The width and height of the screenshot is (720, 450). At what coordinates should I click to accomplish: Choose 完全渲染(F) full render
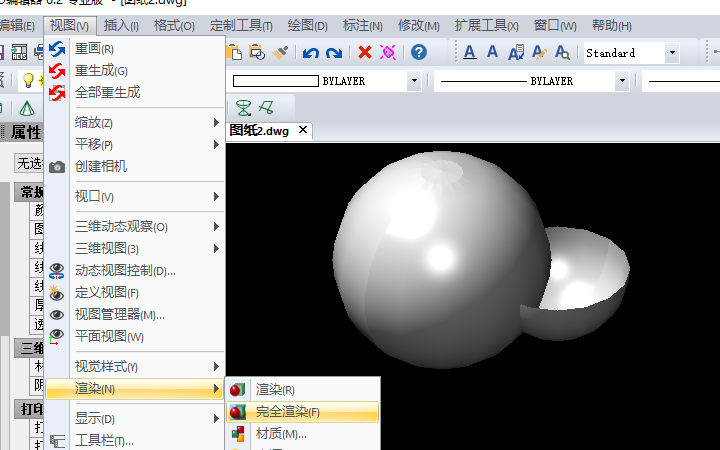click(x=303, y=412)
